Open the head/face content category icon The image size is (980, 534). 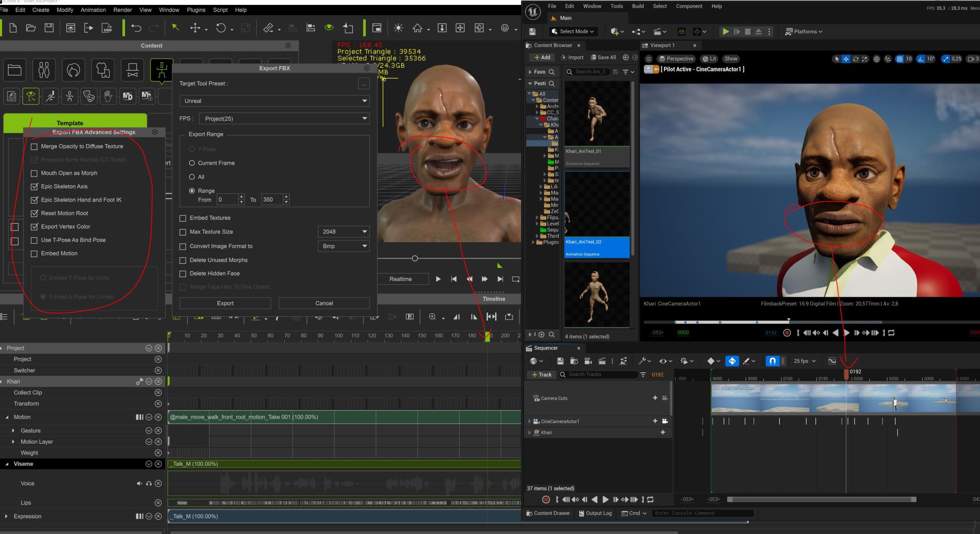coord(73,70)
